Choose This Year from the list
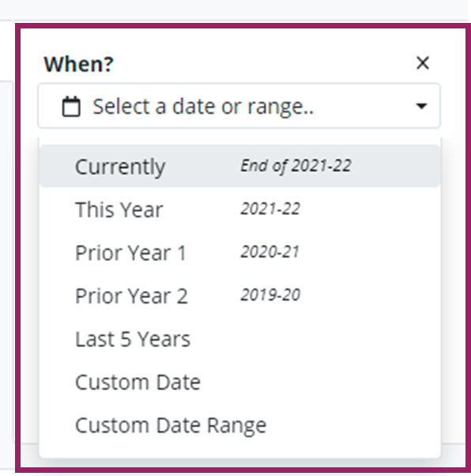 click(x=239, y=210)
